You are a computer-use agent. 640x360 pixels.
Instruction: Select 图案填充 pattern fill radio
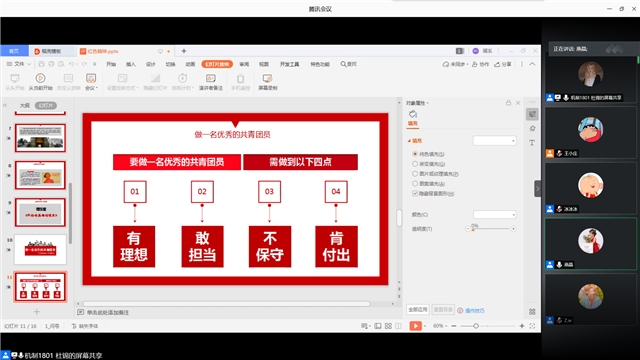point(415,183)
